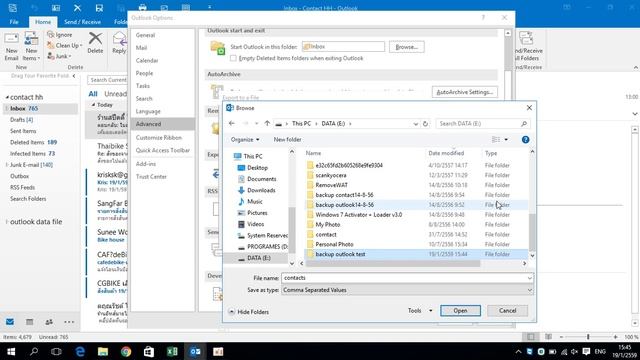Select Music in Browse navigation tree
This screenshot has width=640, height=360.
pos(254,202)
